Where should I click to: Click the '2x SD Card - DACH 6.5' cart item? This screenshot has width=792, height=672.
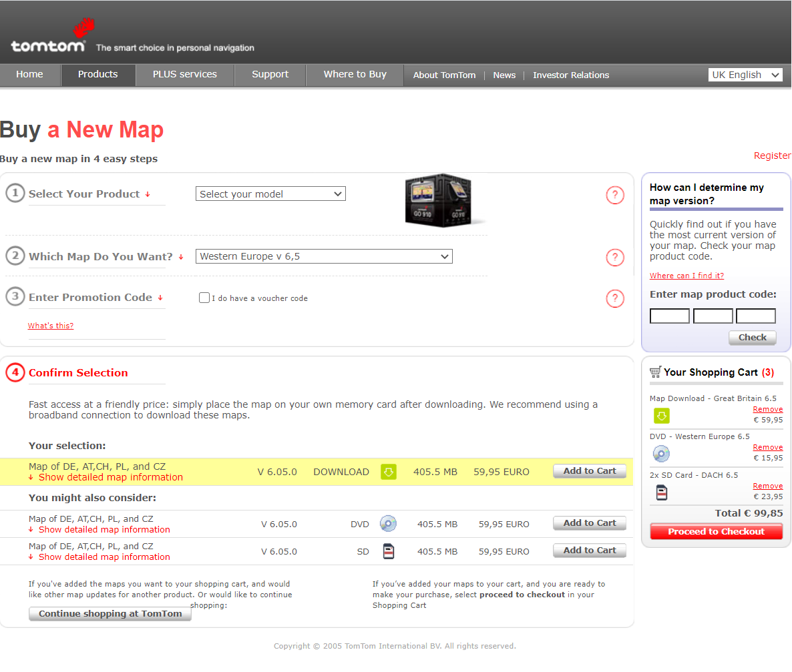(694, 475)
